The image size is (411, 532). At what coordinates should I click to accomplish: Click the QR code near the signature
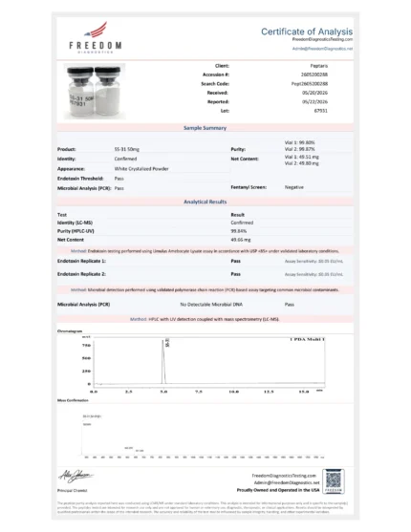[x=334, y=480]
